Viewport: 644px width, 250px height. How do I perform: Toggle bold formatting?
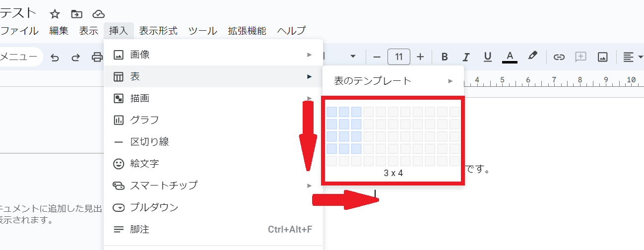pos(445,57)
